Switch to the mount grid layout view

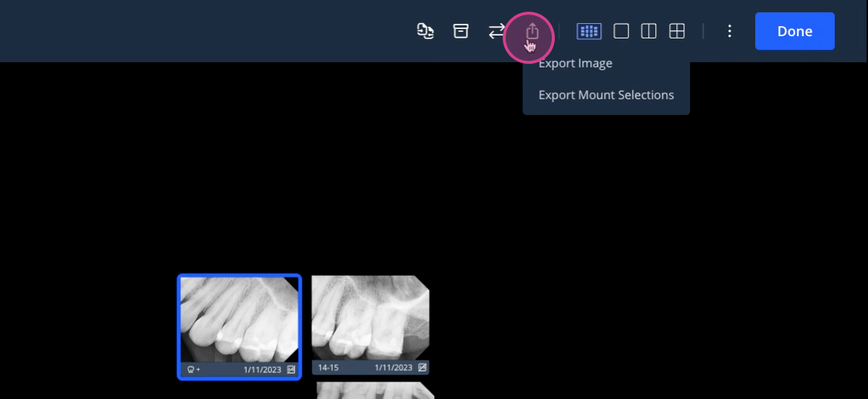point(589,31)
